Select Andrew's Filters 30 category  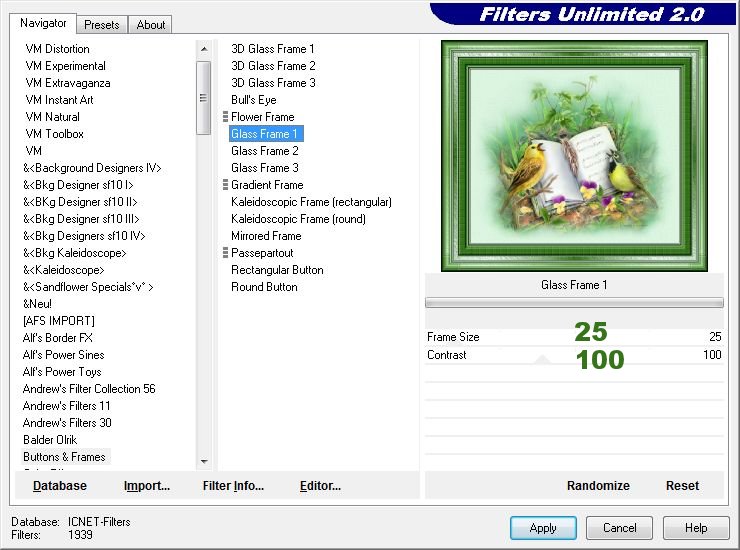[67, 423]
